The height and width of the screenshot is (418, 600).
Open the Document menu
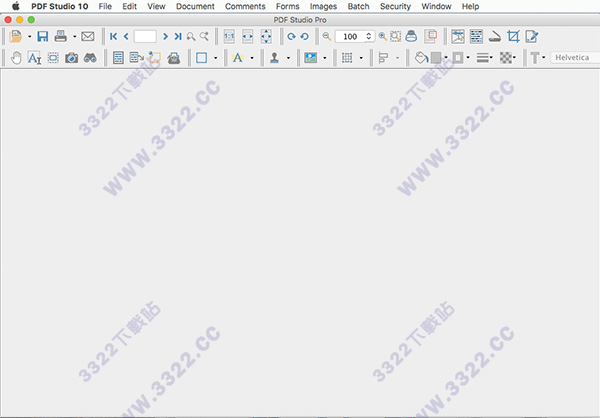[x=195, y=6]
